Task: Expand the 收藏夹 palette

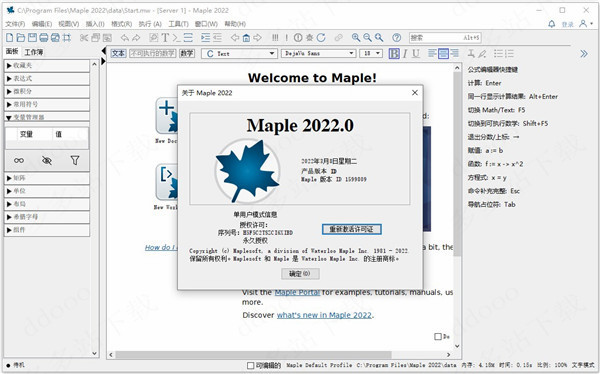Action: (x=47, y=65)
